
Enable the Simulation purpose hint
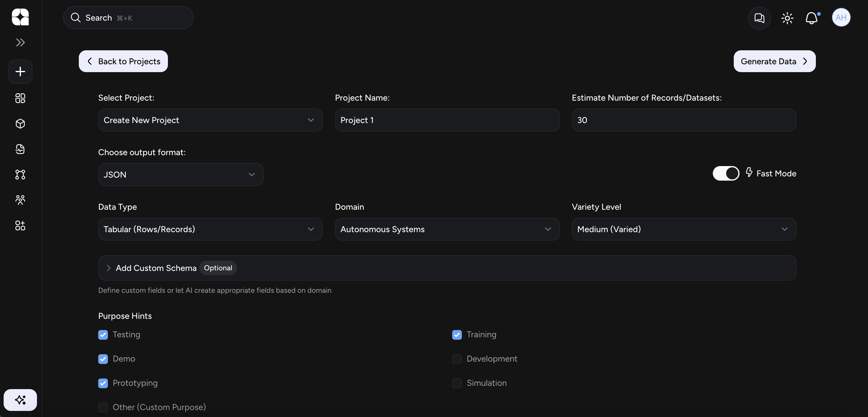(x=457, y=383)
